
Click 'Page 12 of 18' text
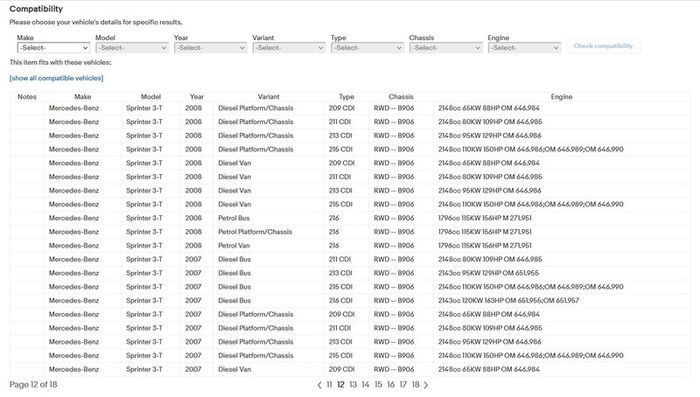[33, 384]
